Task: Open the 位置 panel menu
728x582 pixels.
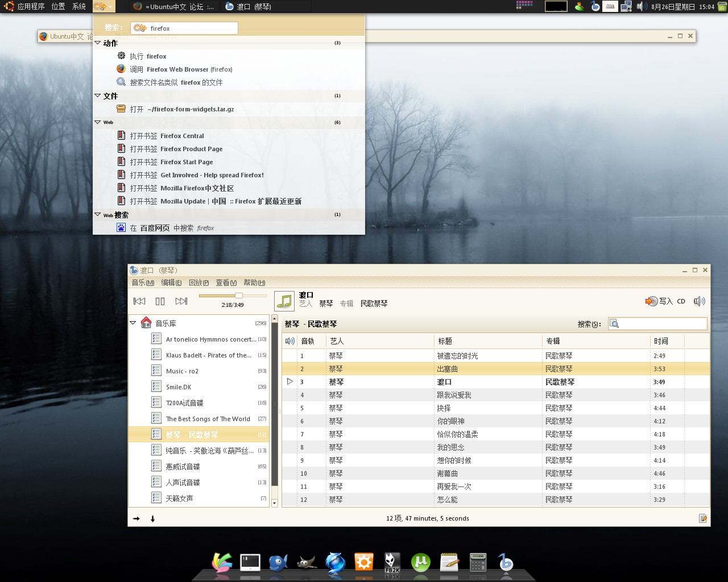Action: [58, 6]
